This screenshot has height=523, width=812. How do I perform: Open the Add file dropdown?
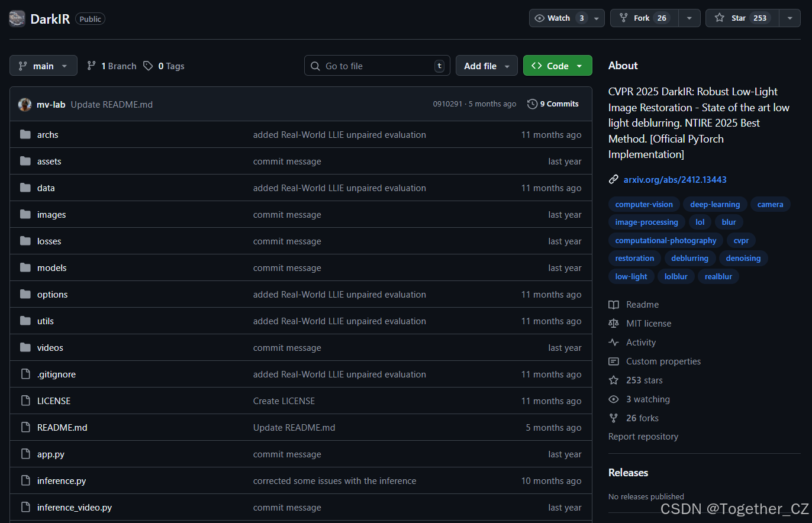click(x=486, y=66)
